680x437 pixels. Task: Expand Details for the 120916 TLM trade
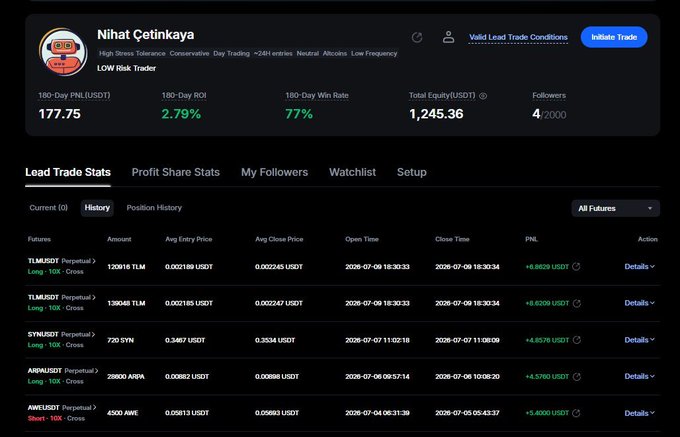pos(639,267)
